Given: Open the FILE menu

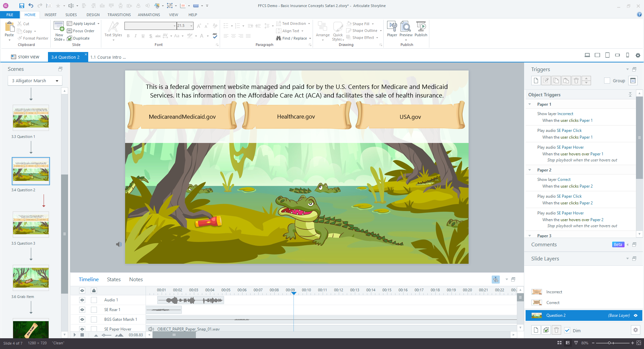Looking at the screenshot, I should click(x=10, y=15).
